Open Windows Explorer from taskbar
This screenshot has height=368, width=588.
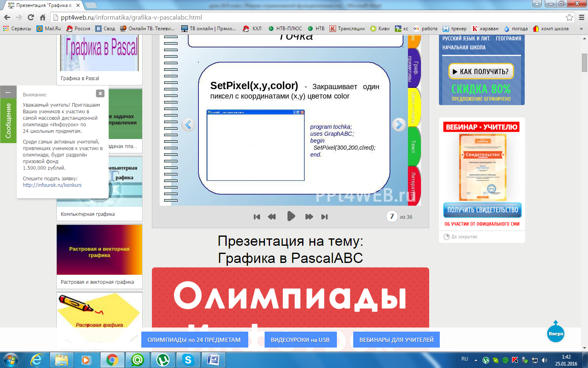[62, 360]
